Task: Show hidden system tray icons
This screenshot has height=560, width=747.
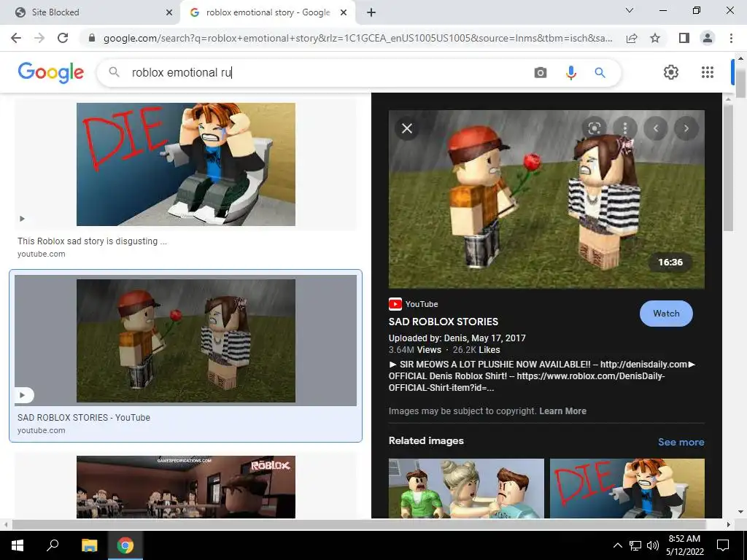Action: (x=617, y=545)
